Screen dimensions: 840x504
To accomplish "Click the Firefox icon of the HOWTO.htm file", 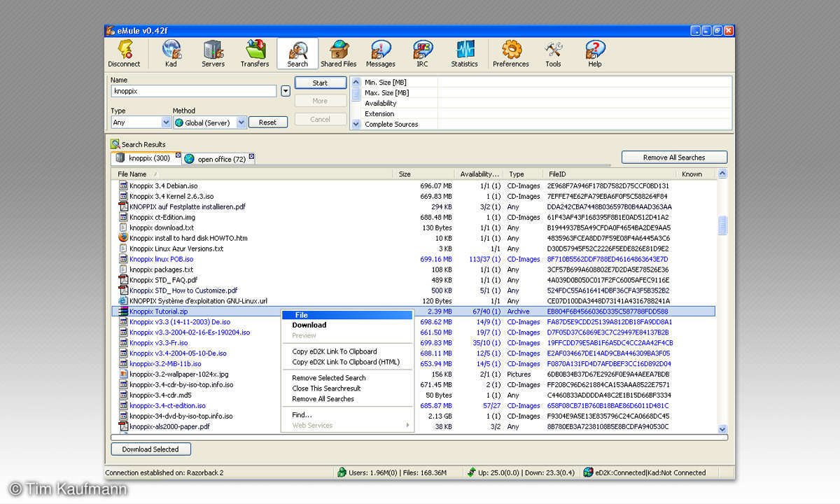I will pyautogui.click(x=123, y=238).
